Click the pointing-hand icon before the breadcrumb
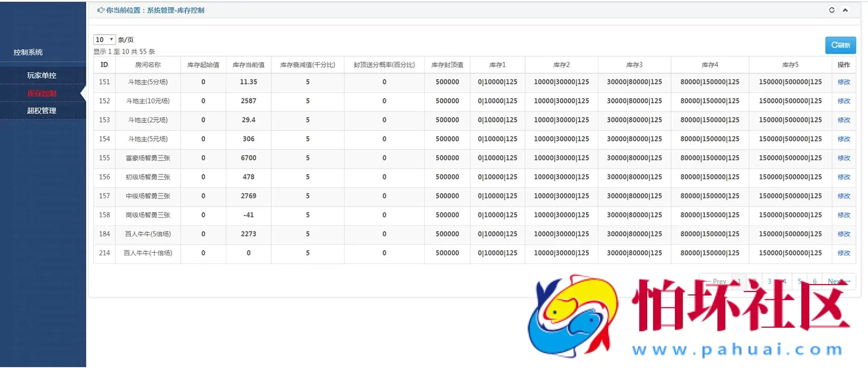Screen dimensions: 868x368 pos(101,10)
